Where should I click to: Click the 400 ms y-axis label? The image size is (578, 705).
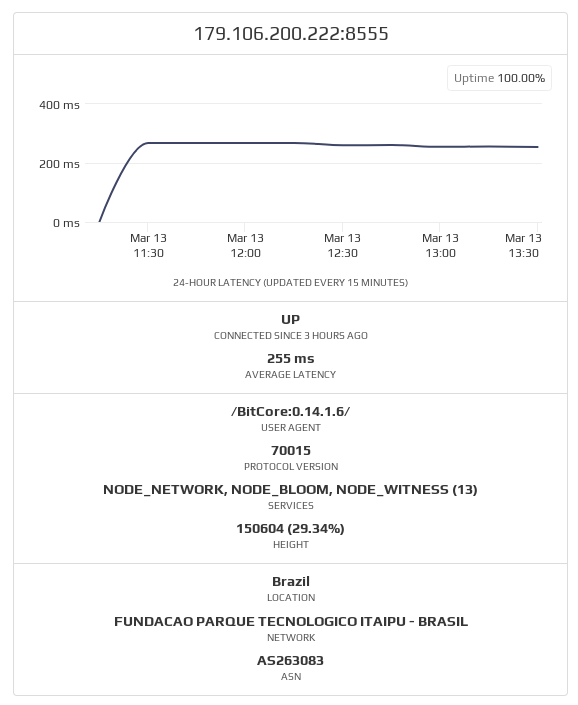59,105
